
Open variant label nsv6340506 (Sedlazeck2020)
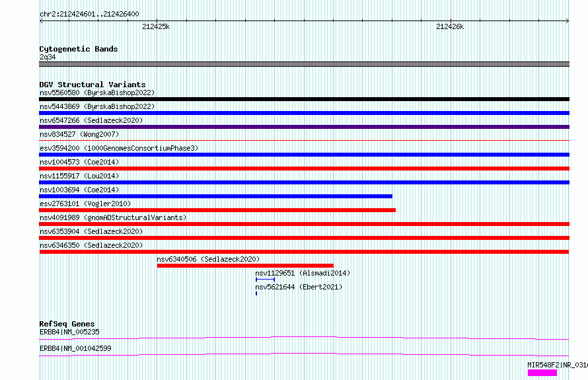tap(208, 259)
